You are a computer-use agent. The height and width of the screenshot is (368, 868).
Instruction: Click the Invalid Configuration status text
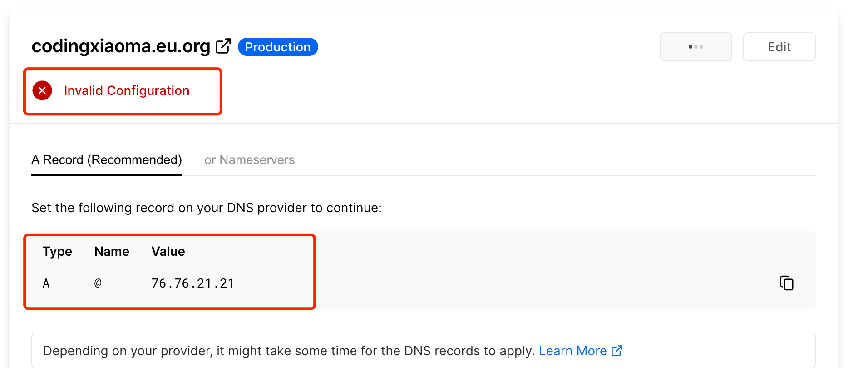click(127, 90)
